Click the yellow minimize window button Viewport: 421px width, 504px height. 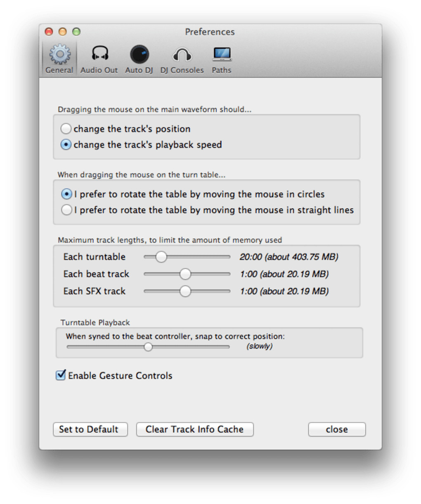point(63,32)
